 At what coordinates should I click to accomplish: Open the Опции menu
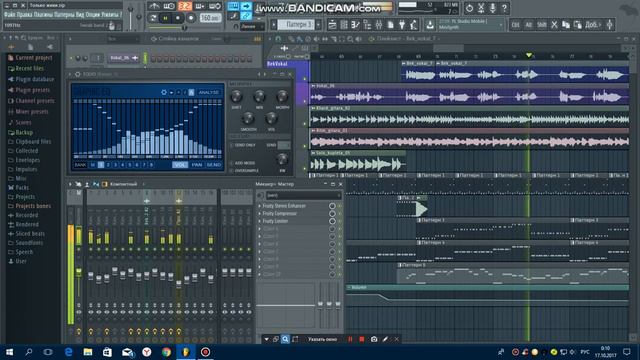click(93, 15)
